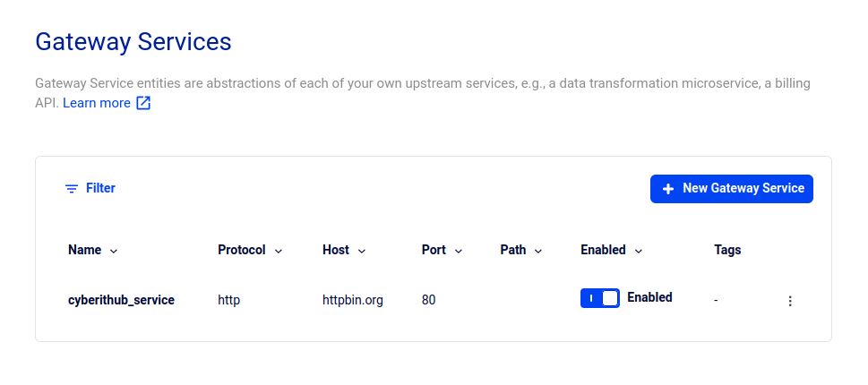
Task: Click the httpbin.org host cell
Action: (x=352, y=300)
